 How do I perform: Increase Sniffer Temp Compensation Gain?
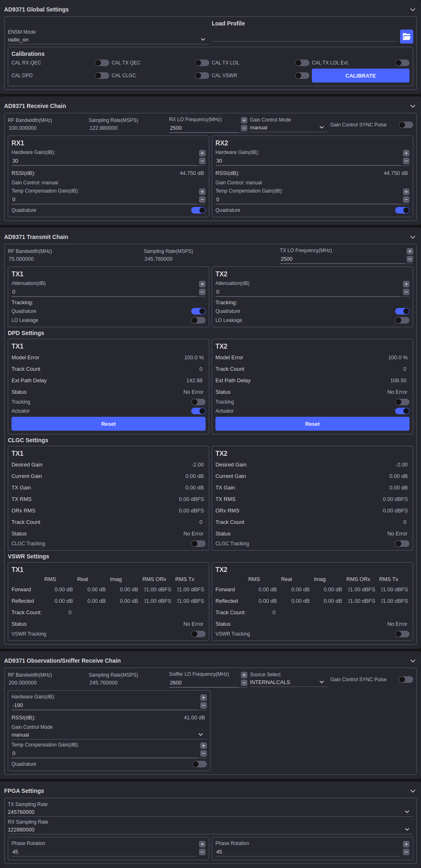pos(203,746)
